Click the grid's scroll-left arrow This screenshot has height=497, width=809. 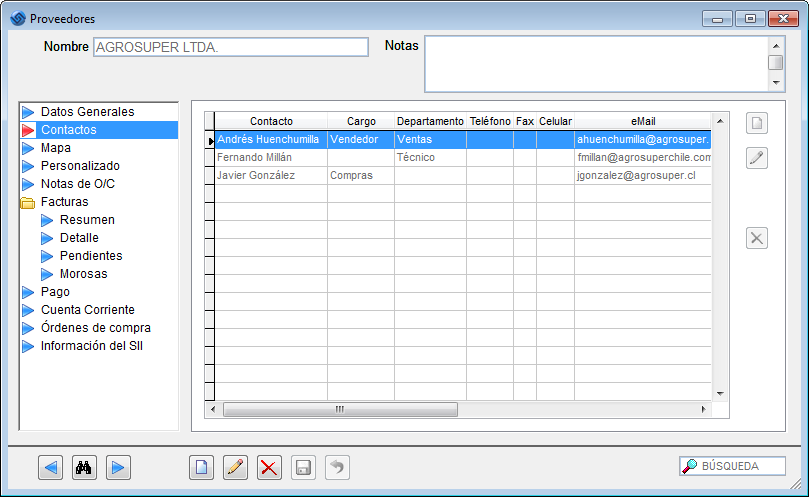point(213,410)
